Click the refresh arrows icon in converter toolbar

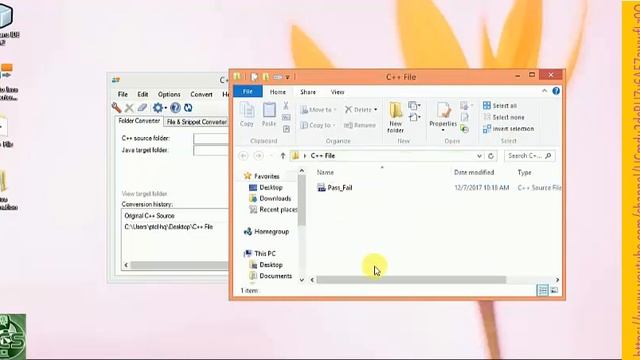tap(188, 108)
